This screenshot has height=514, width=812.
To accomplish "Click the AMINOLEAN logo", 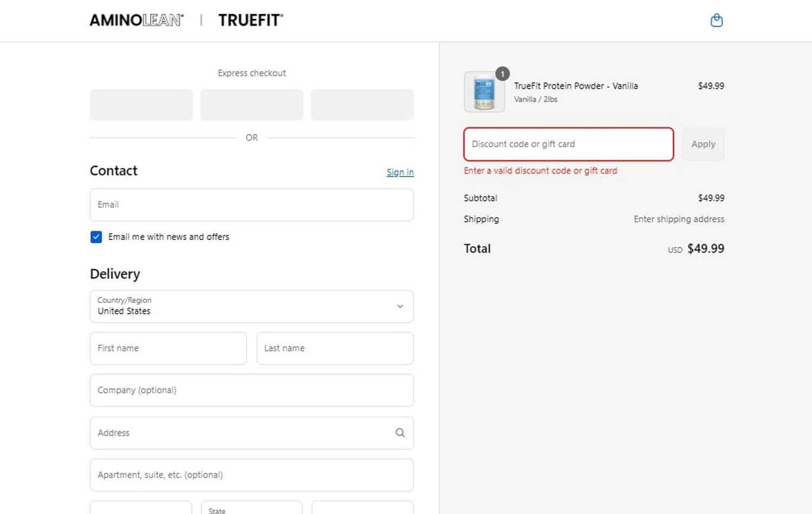I will coord(136,21).
